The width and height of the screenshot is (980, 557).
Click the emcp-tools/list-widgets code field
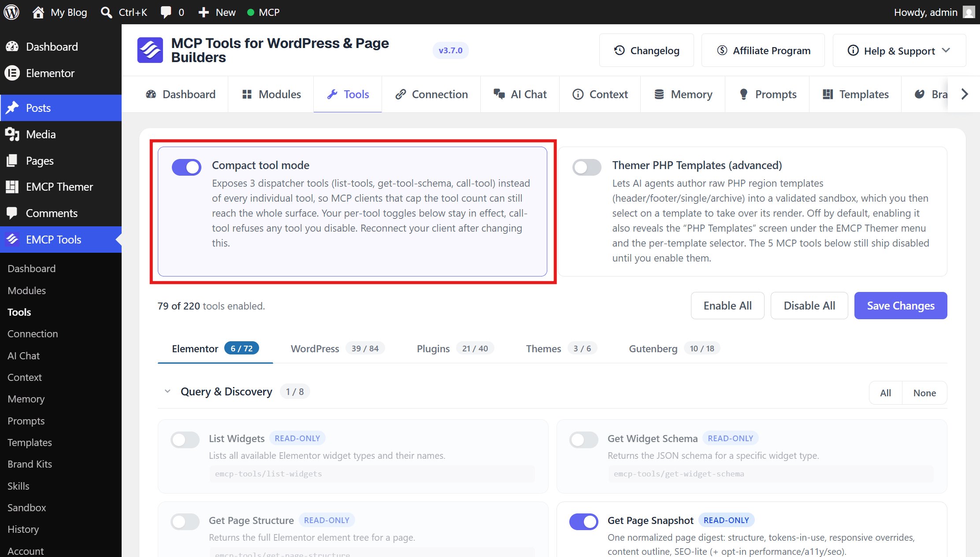(372, 474)
